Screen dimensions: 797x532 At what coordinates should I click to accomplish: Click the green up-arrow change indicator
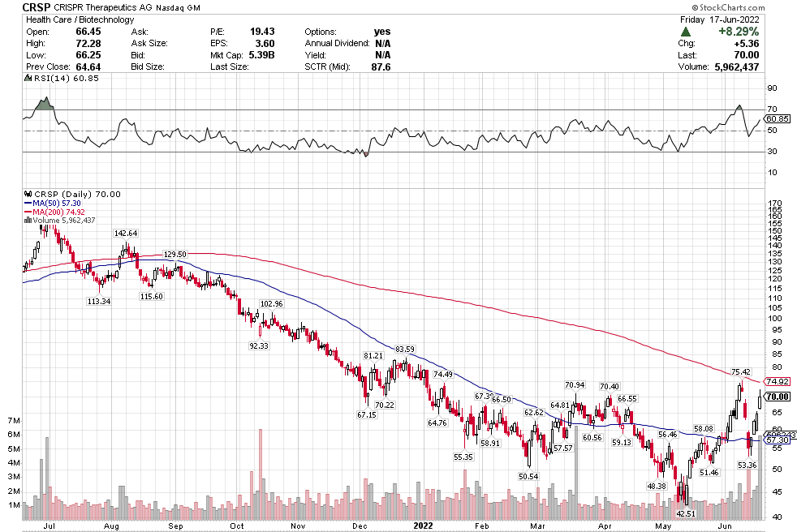point(687,31)
